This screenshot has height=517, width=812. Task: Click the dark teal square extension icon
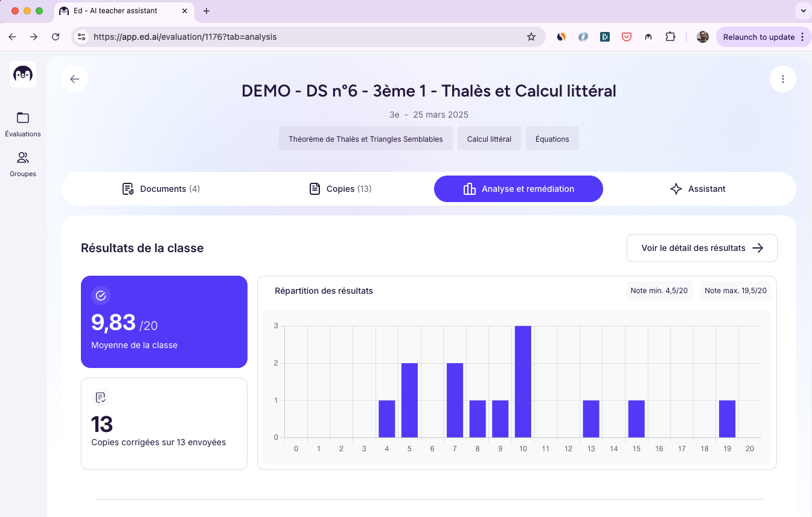pos(605,37)
